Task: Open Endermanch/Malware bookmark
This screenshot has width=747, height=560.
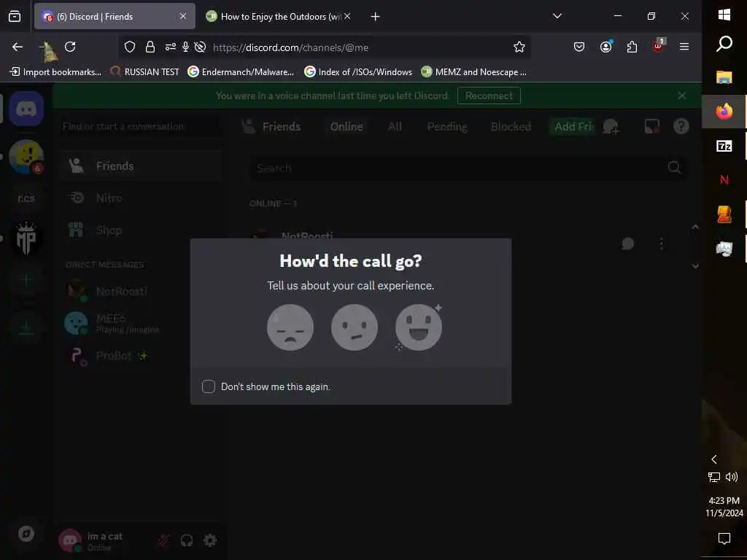Action: pyautogui.click(x=241, y=72)
